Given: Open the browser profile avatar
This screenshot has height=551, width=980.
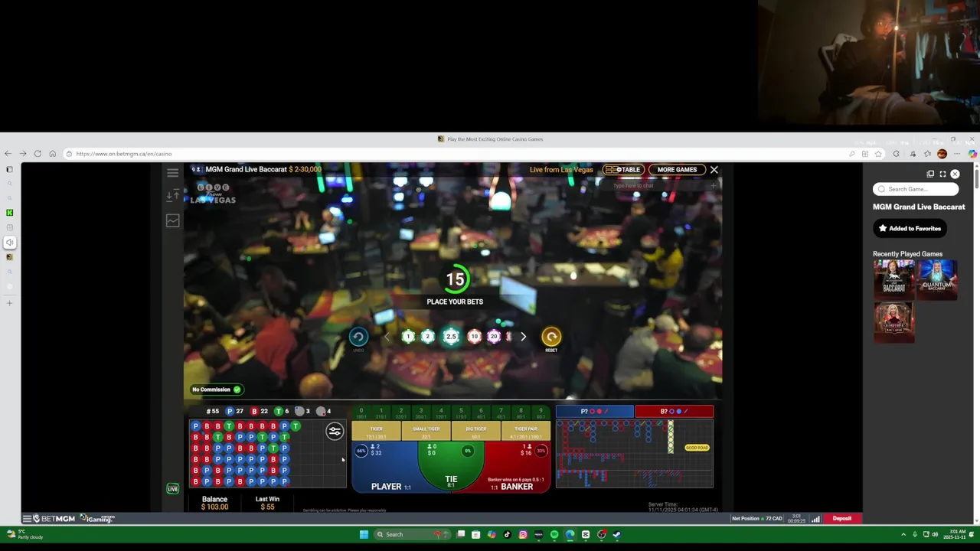Looking at the screenshot, I should coord(942,154).
